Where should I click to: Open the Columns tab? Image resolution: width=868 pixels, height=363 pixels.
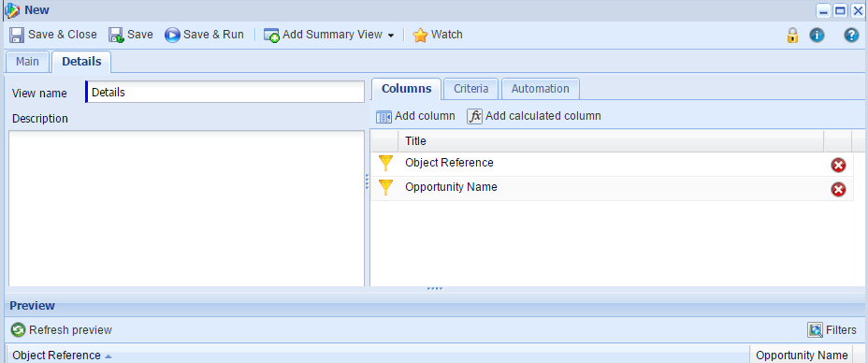[x=406, y=89]
